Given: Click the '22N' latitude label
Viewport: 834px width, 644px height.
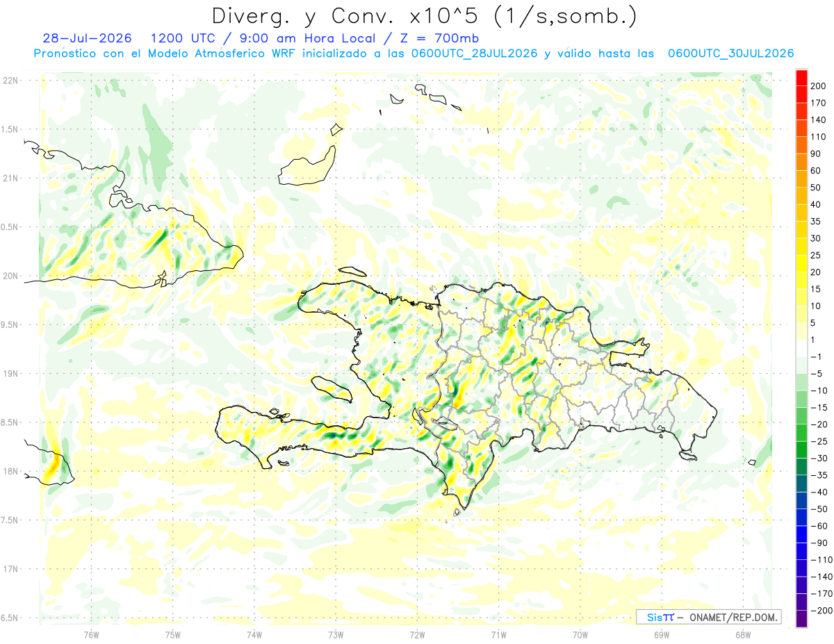Looking at the screenshot, I should 10,81.
